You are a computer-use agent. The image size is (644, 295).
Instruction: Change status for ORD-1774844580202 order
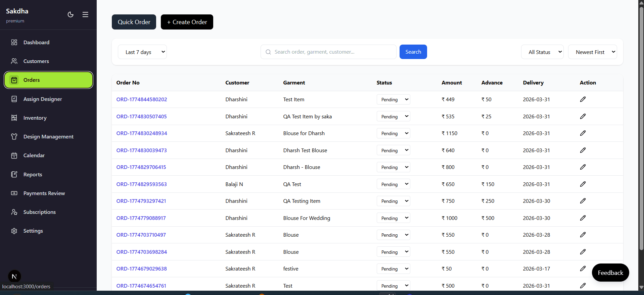(x=394, y=99)
